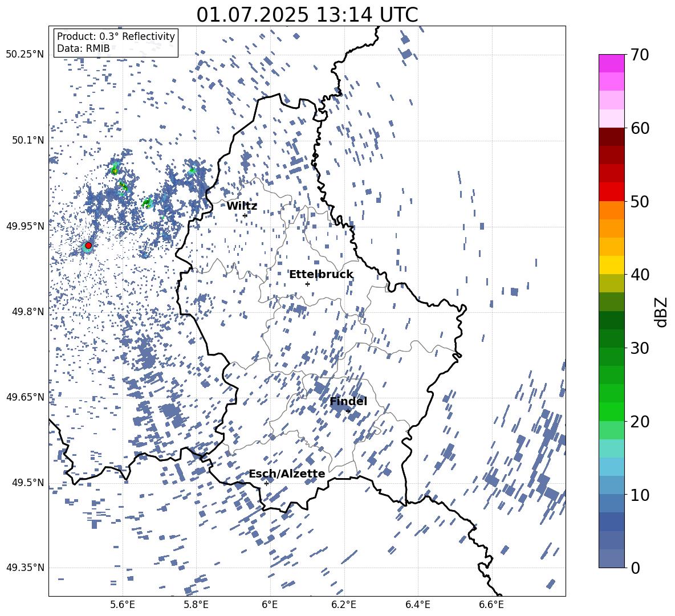Pick the yellow colorbar swatch above 40

pyautogui.click(x=611, y=265)
